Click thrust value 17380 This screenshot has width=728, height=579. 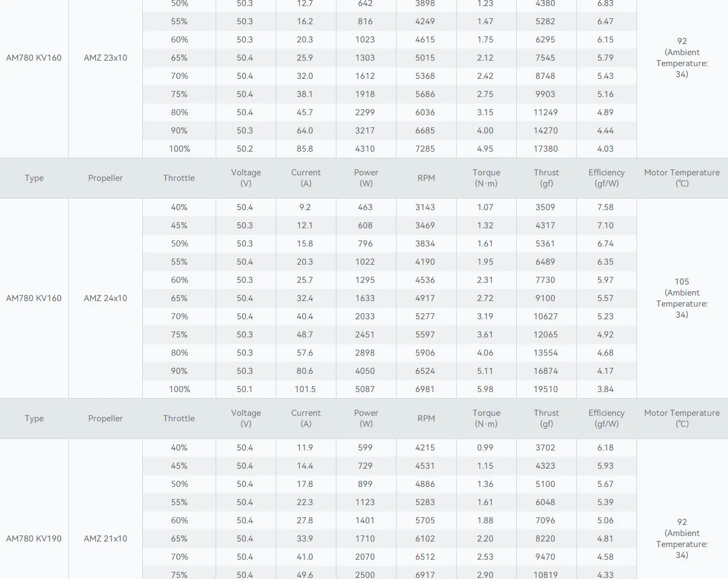[545, 148]
